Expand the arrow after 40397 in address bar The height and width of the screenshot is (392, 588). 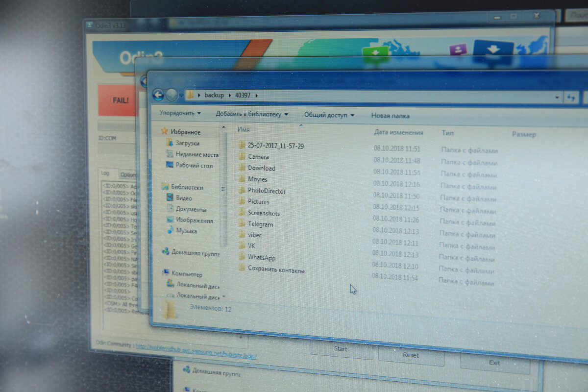[x=256, y=96]
